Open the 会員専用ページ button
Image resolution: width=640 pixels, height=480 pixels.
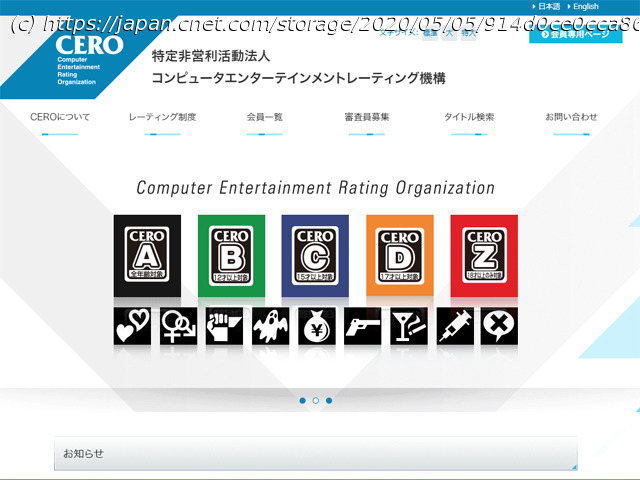click(x=576, y=35)
